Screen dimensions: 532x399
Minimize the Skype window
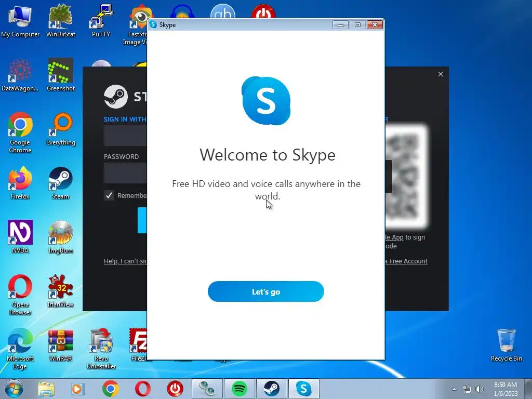[x=340, y=25]
